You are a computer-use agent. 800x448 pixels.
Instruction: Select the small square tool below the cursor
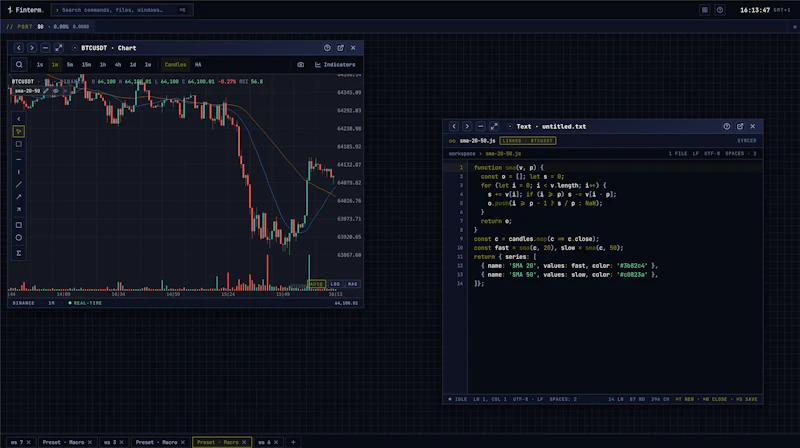(x=19, y=144)
